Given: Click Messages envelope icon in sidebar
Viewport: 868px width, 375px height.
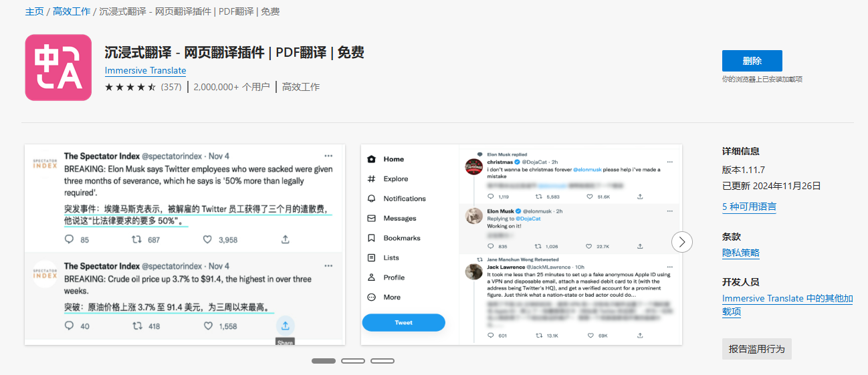Looking at the screenshot, I should pos(371,219).
